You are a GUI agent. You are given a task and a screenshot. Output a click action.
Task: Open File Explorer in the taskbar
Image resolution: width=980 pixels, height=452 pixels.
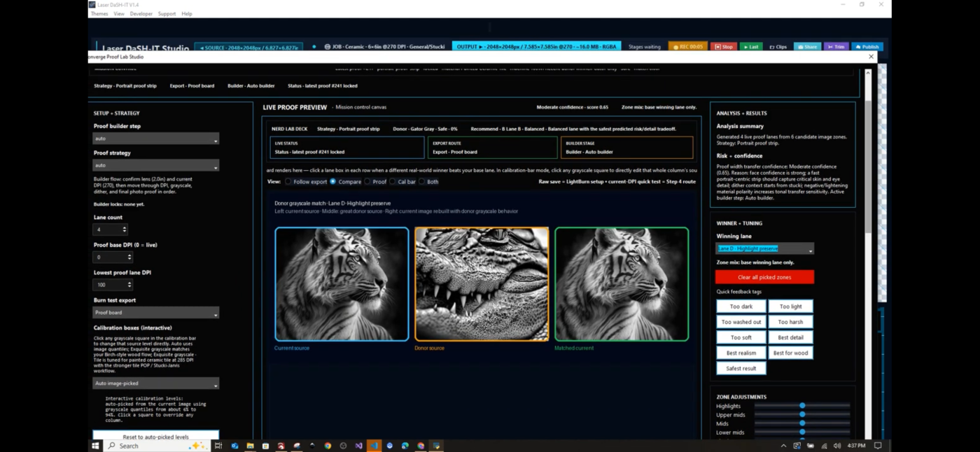[x=250, y=446]
